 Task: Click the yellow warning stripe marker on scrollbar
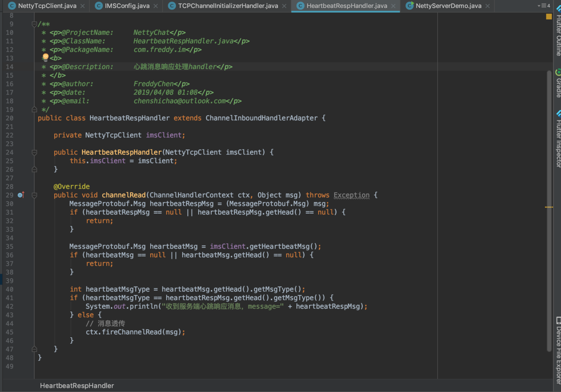click(x=549, y=207)
